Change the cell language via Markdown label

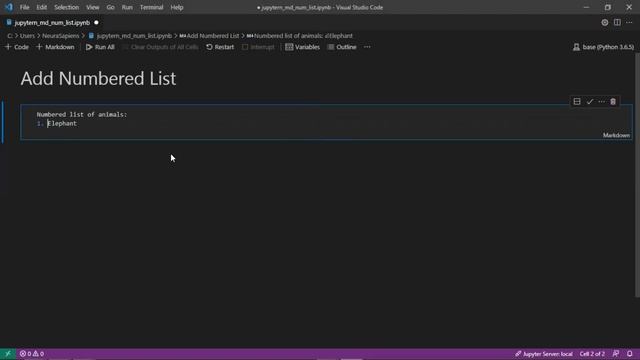pos(616,135)
